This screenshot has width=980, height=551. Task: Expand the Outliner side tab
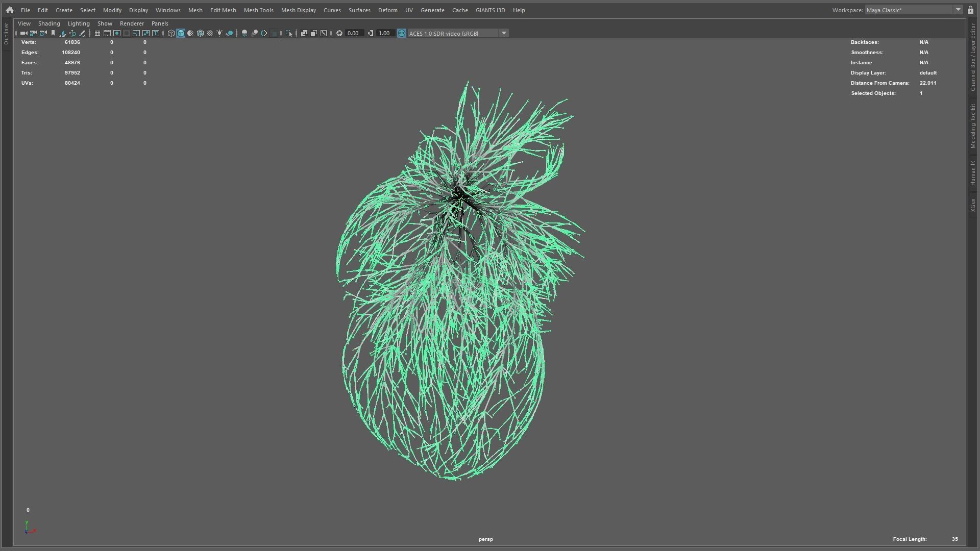6,34
